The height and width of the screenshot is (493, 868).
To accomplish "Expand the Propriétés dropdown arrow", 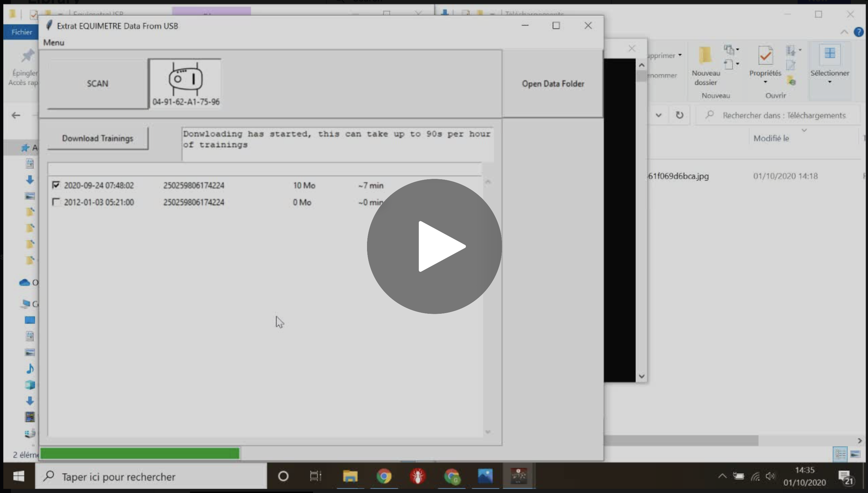I will (x=765, y=82).
